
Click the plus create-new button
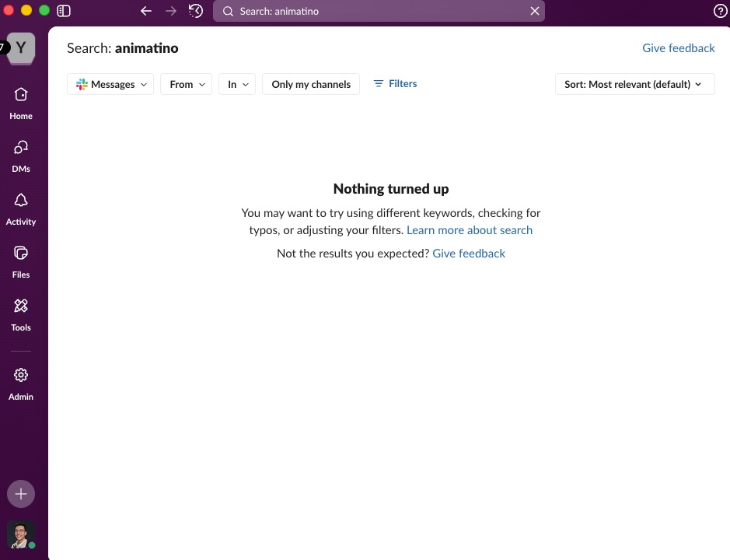point(21,494)
